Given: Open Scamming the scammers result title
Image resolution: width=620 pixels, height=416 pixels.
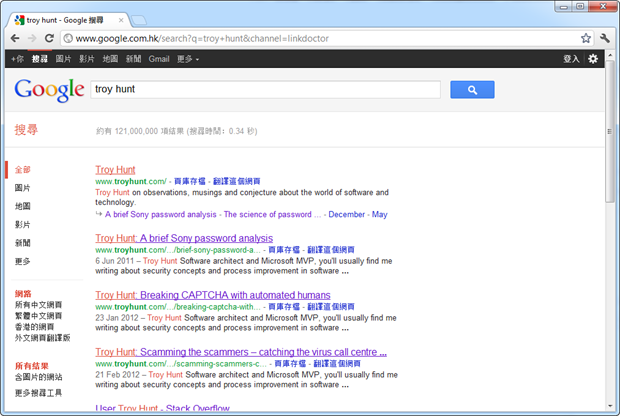Looking at the screenshot, I should click(x=241, y=352).
